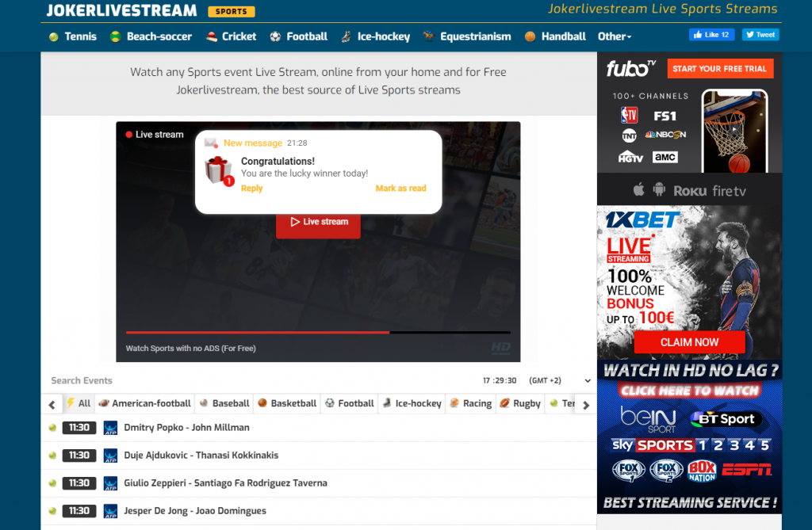Click ATP logo beside Jesper De Jong match
The height and width of the screenshot is (530, 812).
coord(110,511)
